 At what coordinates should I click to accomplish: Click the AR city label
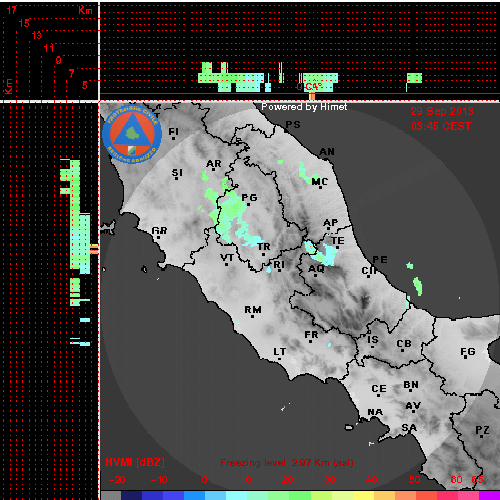pyautogui.click(x=214, y=164)
